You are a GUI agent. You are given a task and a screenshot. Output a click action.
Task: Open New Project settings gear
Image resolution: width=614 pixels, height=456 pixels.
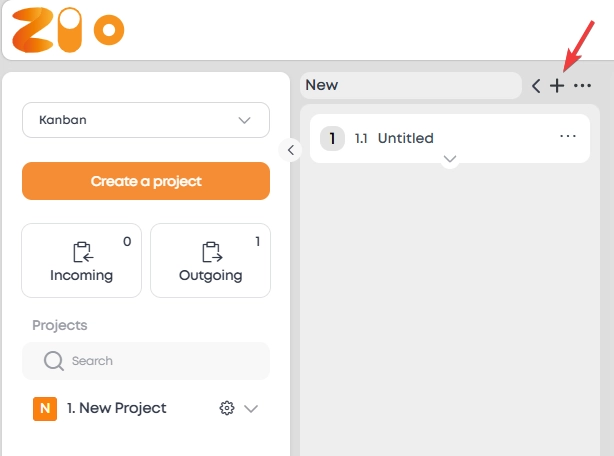click(x=227, y=408)
